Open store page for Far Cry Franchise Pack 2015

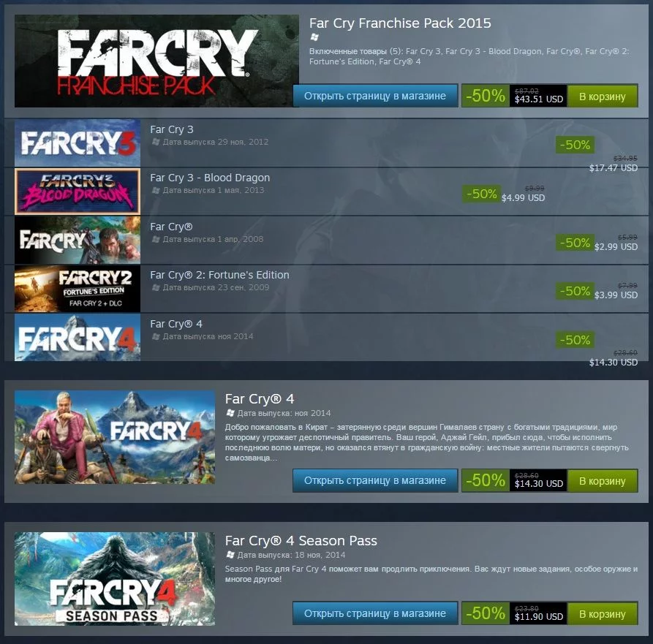[x=375, y=96]
